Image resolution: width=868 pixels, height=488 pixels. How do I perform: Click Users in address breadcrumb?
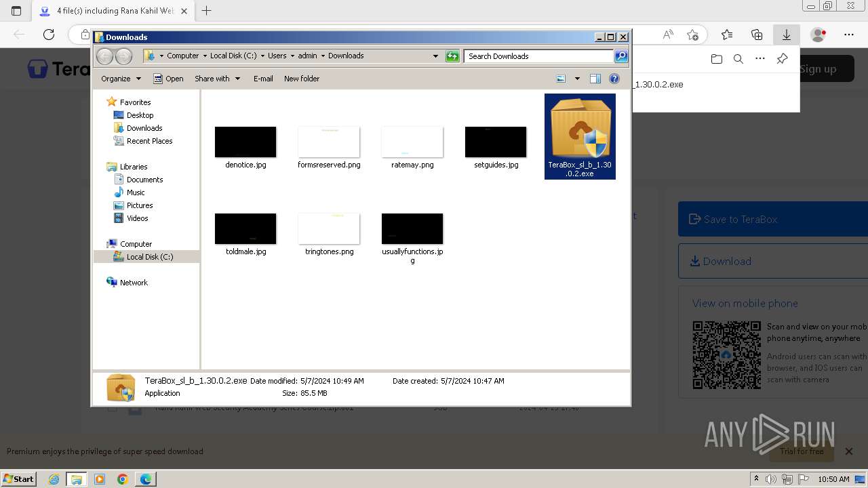pyautogui.click(x=277, y=56)
